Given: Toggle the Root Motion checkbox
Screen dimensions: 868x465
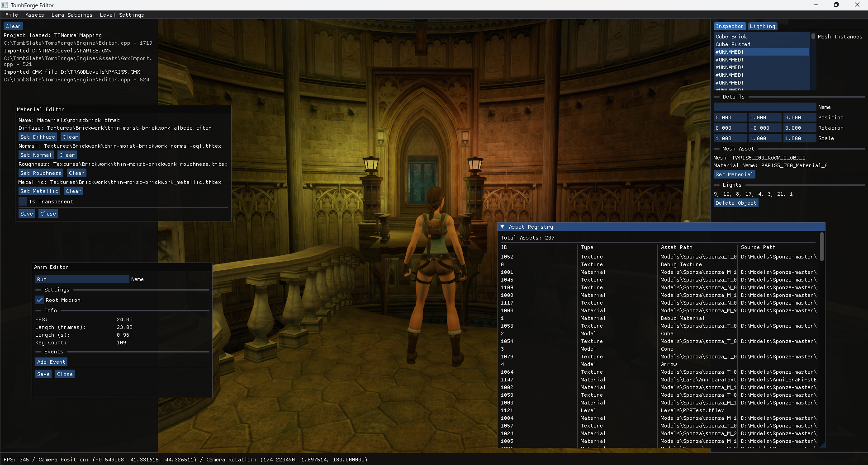Looking at the screenshot, I should 40,300.
